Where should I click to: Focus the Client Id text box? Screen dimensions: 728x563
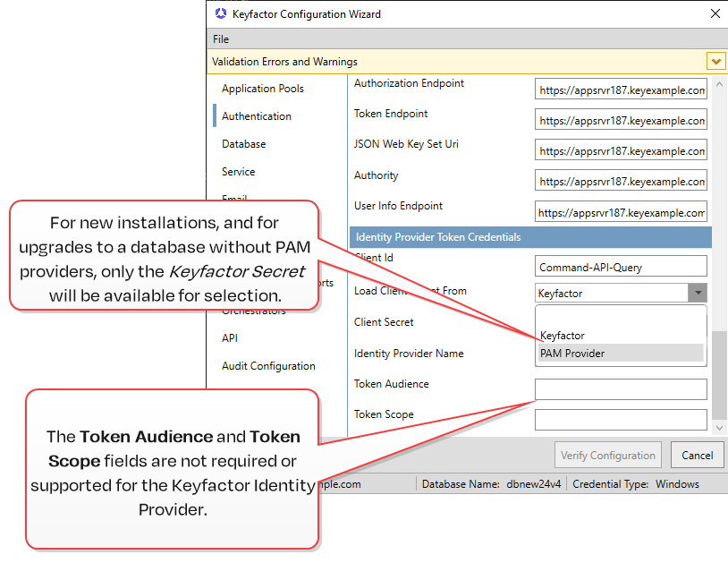(x=621, y=267)
